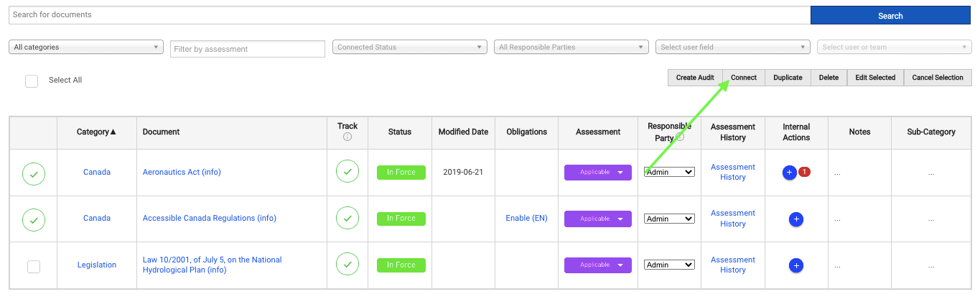Add internal action for Aeronautics Act
Image resolution: width=980 pixels, height=302 pixels.
(x=789, y=173)
